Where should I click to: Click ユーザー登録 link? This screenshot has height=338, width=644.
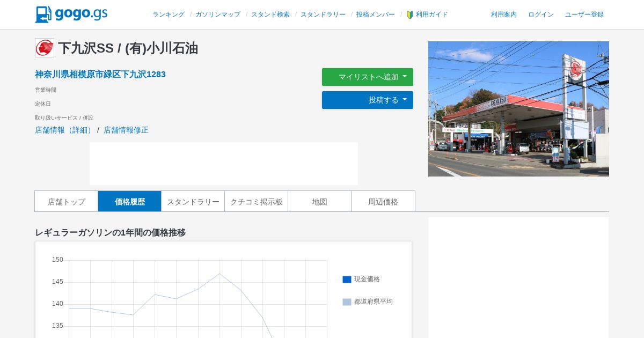[x=584, y=14]
